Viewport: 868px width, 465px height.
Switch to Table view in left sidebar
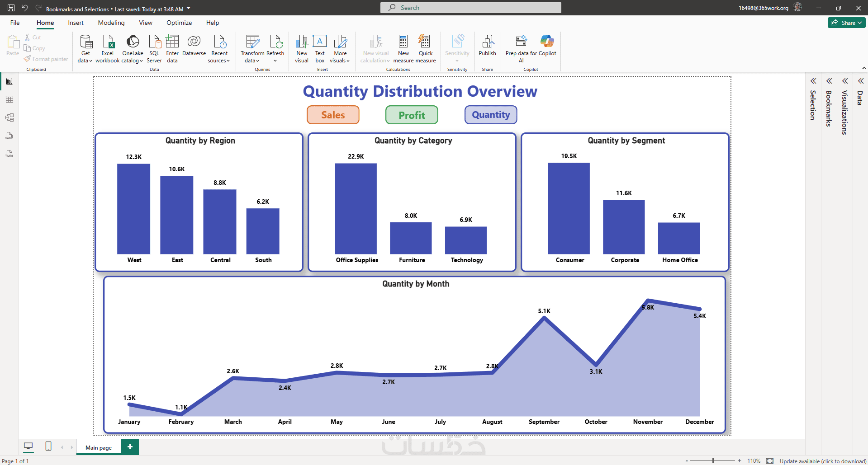9,99
